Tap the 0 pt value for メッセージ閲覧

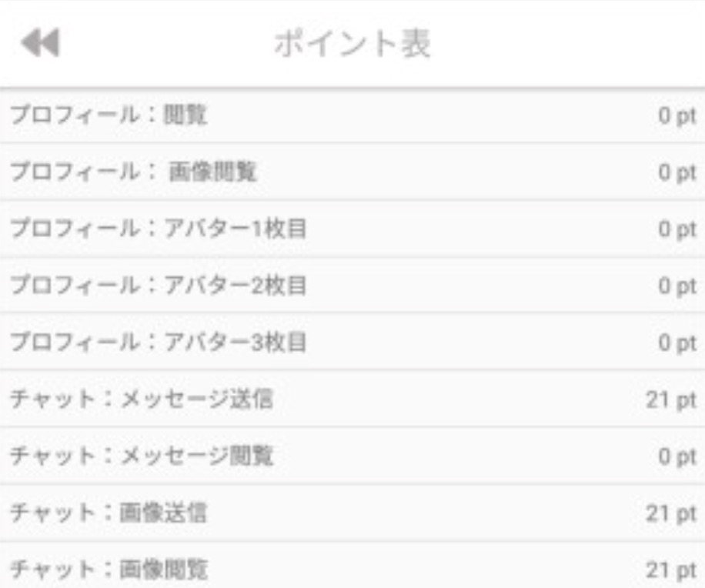click(x=677, y=457)
